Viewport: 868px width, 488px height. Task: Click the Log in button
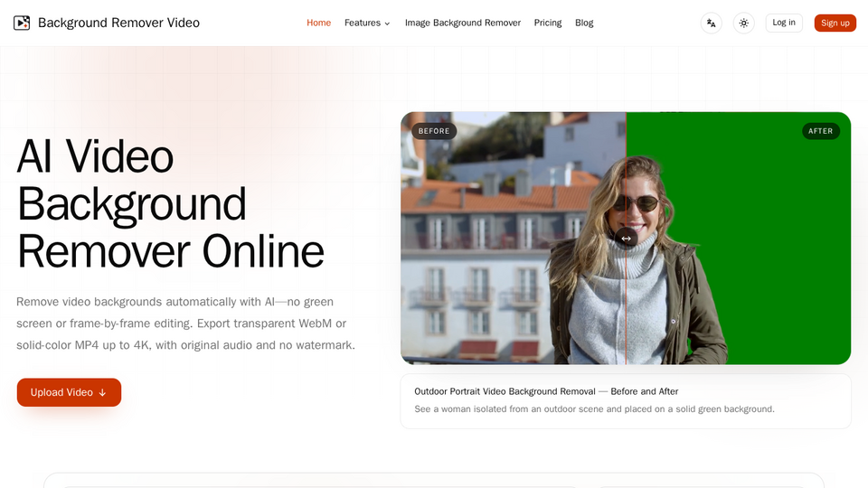pos(784,23)
